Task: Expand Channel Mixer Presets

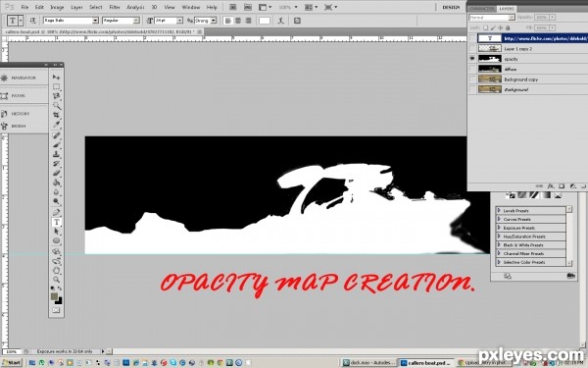Action: coord(499,253)
